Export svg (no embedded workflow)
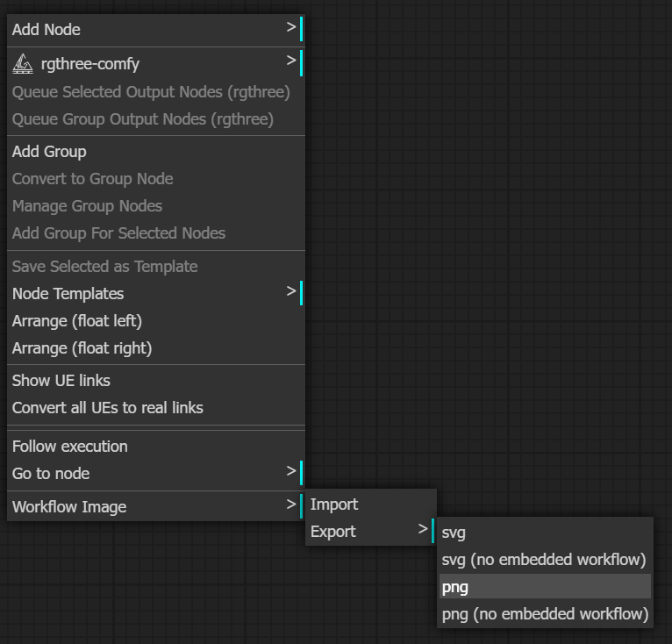This screenshot has width=672, height=644. (545, 560)
